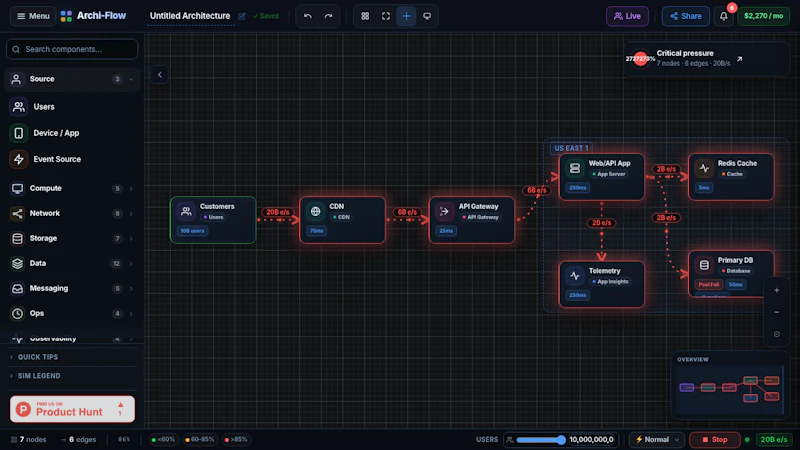Click the Archi-Flow logo icon
The width and height of the screenshot is (800, 450).
tap(66, 16)
